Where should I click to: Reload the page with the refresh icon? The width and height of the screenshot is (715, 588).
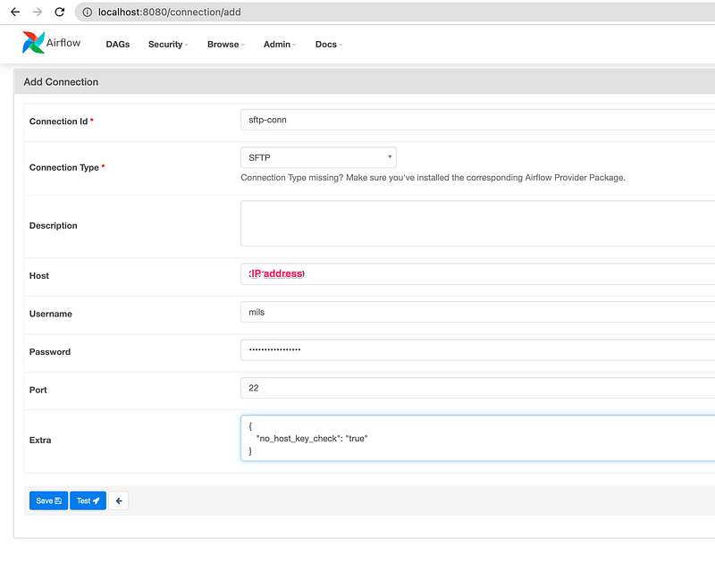[x=59, y=13]
